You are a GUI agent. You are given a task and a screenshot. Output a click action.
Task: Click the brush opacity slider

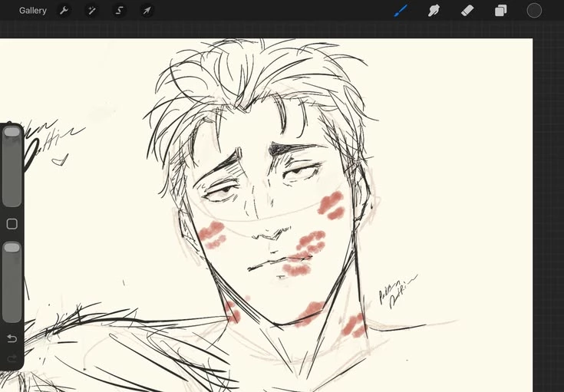click(12, 282)
